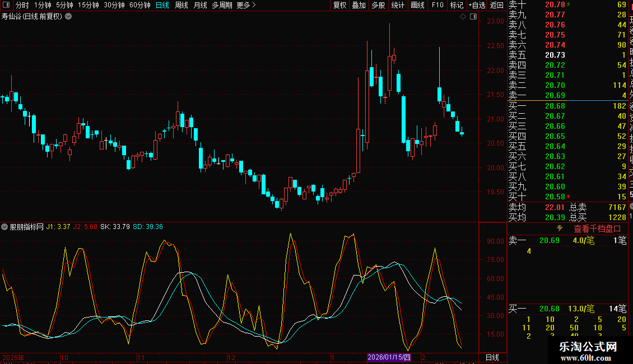Viewport: 633px width, 364px height.
Task: Select the 买一 row with volume 182
Action: click(x=567, y=106)
